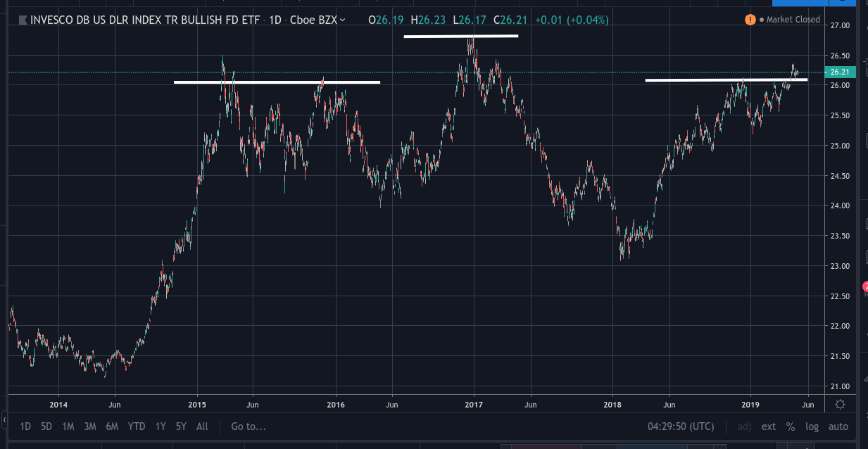Toggle the log scale option
Viewport: 868px width, 449px height.
tap(812, 426)
